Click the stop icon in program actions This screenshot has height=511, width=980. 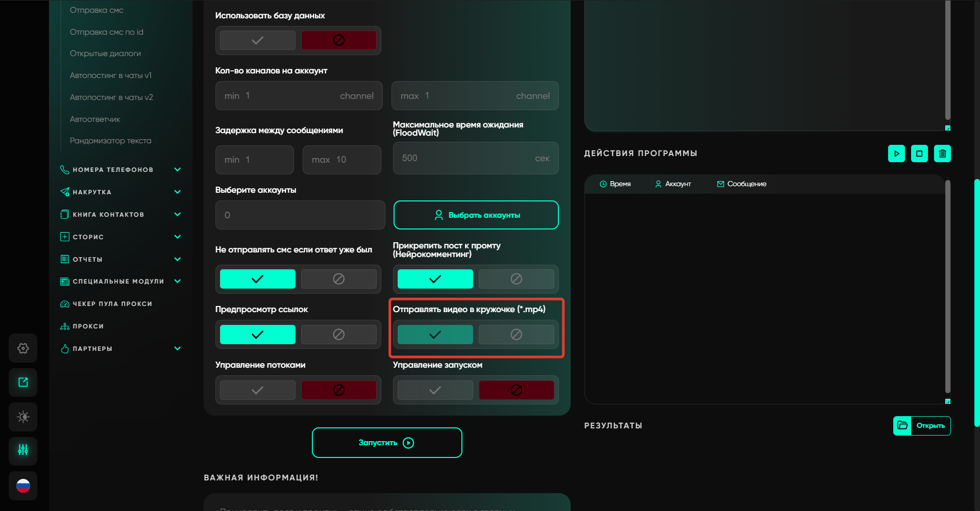coord(919,154)
